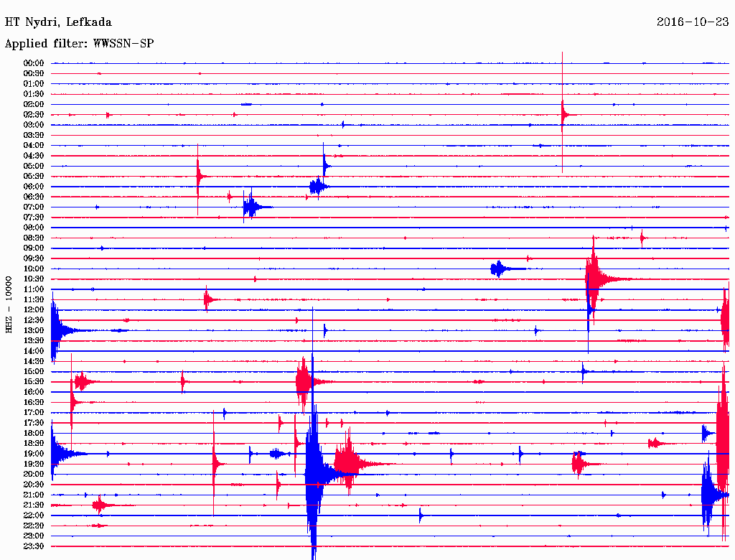Click the 23:00 time label
735x560 pixels.
click(34, 536)
